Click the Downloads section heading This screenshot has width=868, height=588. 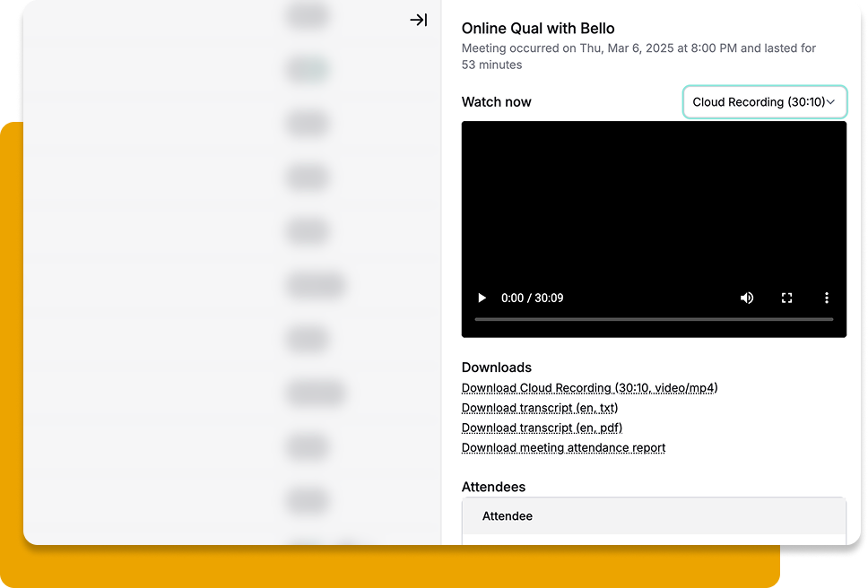pyautogui.click(x=497, y=367)
